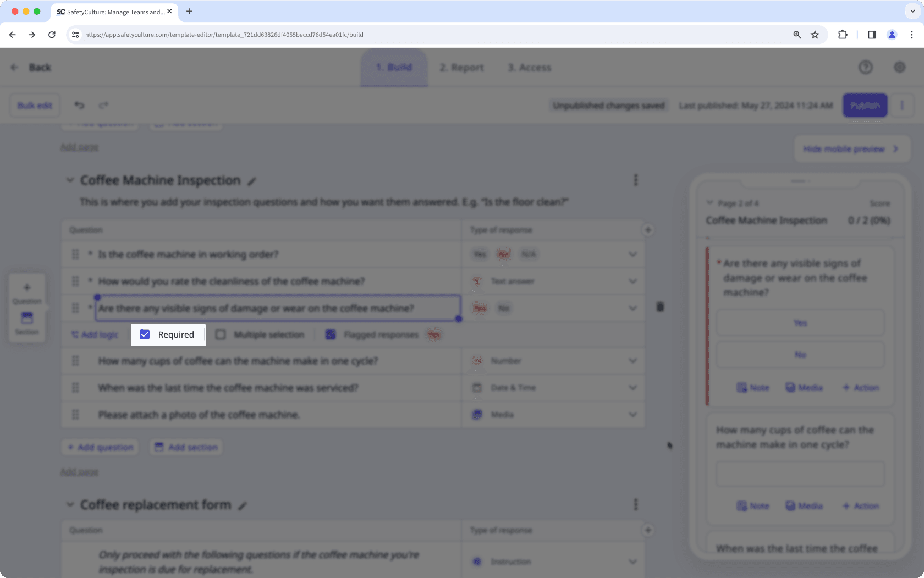
Task: Open response type dropdown for the Media question
Action: tap(632, 414)
